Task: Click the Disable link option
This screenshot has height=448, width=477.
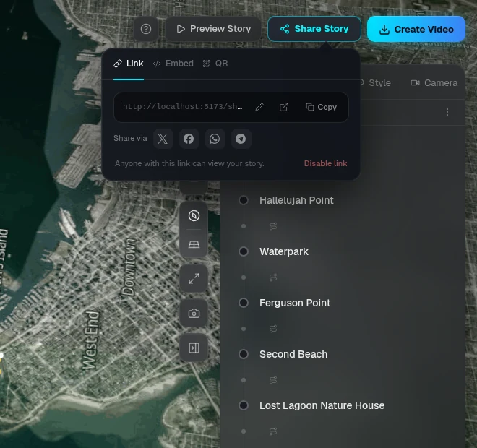Action: [325, 163]
